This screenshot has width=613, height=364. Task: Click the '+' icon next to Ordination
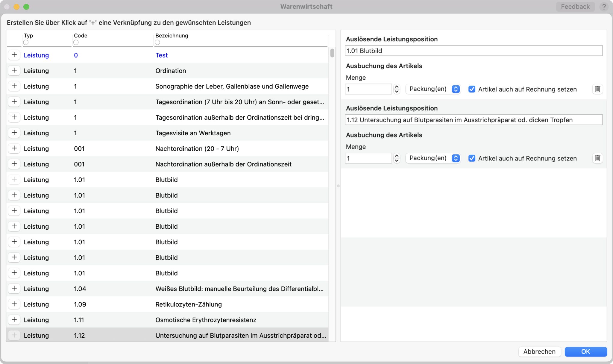tap(14, 70)
